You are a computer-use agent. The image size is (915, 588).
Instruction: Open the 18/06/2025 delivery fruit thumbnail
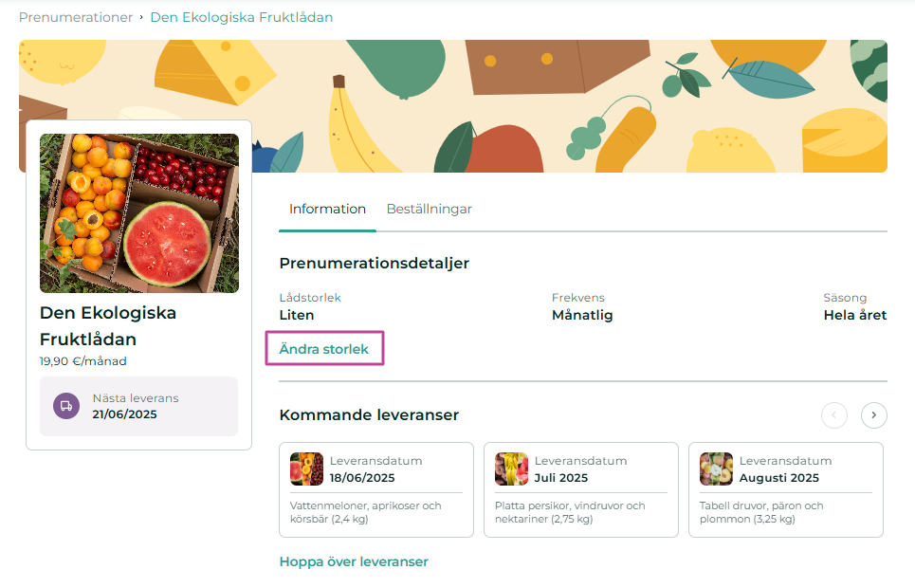307,469
